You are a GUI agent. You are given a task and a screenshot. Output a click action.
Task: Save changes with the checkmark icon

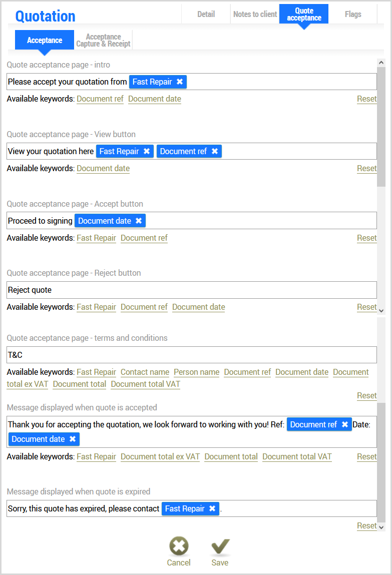(x=220, y=546)
